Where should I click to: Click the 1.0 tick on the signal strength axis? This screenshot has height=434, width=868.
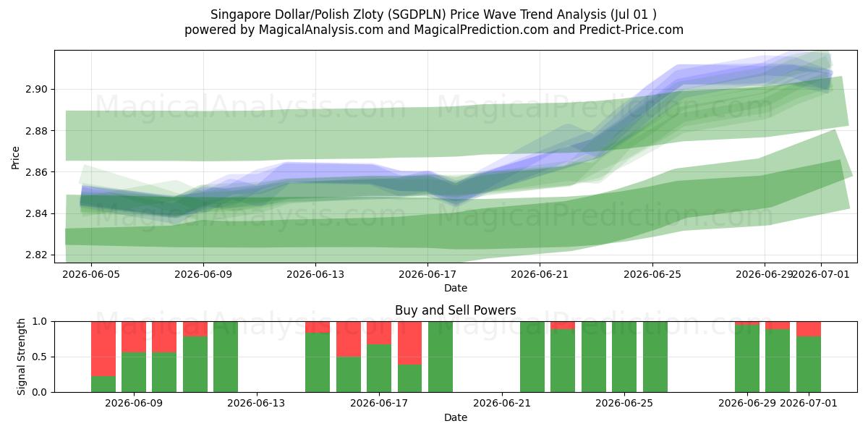pyautogui.click(x=41, y=321)
